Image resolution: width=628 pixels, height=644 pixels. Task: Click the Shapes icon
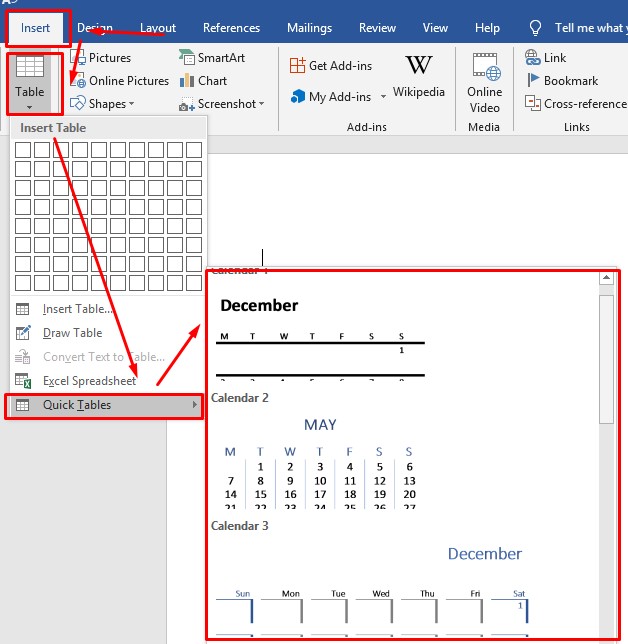(78, 104)
